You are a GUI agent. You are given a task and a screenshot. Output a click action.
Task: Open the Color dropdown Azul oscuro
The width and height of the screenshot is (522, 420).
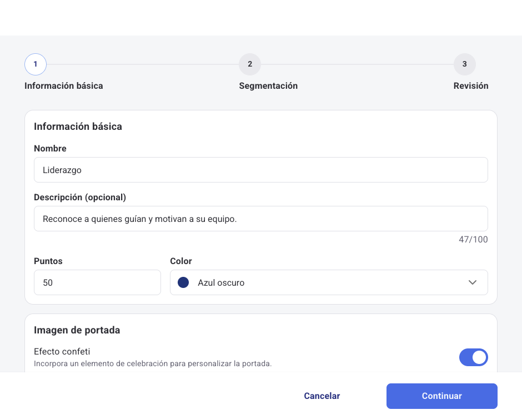tap(329, 282)
